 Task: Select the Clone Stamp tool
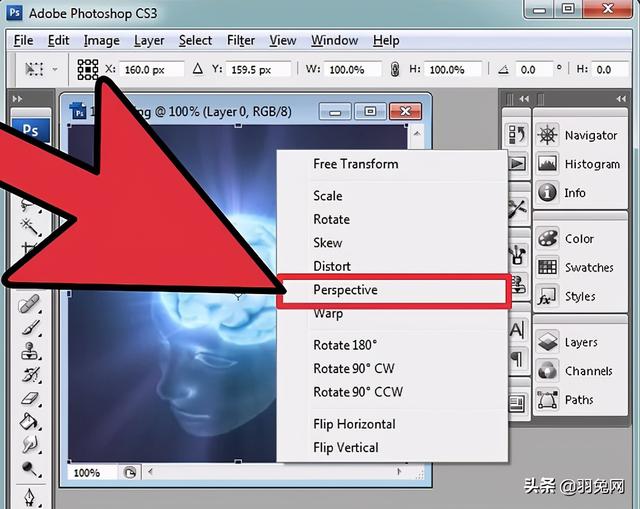31,351
